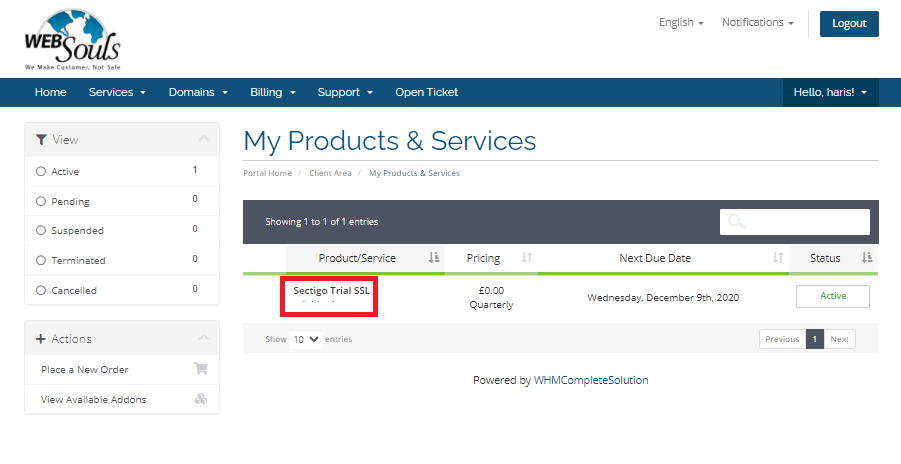Click the shopping cart icon beside Place a New Order

tap(201, 369)
